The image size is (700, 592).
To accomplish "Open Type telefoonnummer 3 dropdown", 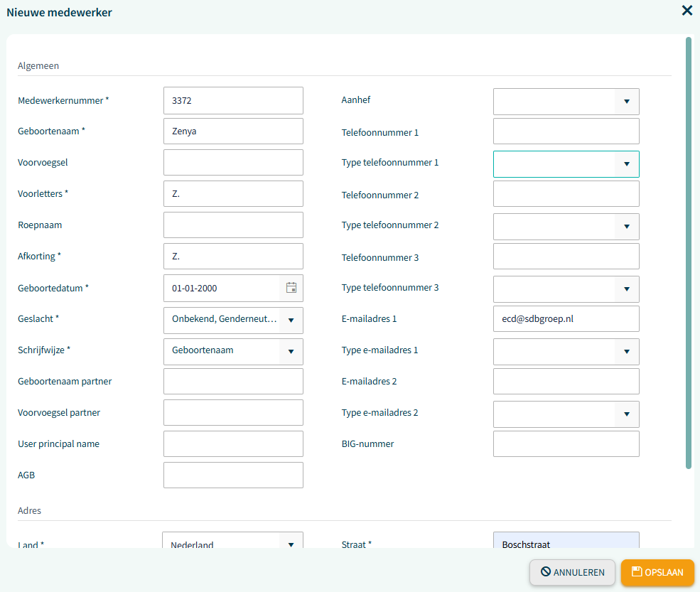I will (x=626, y=289).
